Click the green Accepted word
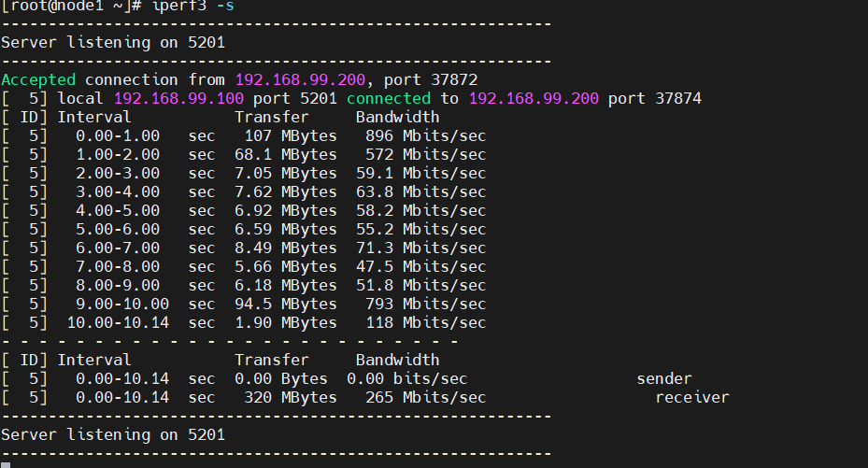868x468 pixels. coord(38,80)
